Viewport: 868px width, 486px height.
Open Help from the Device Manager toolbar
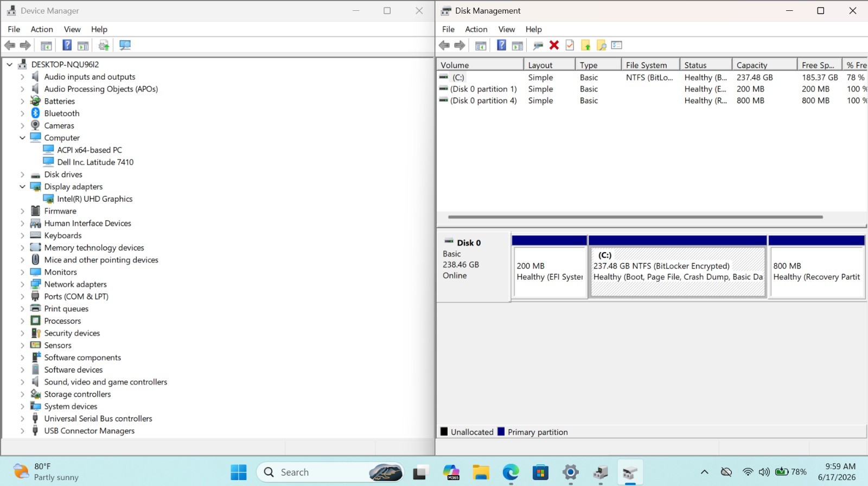click(x=67, y=46)
